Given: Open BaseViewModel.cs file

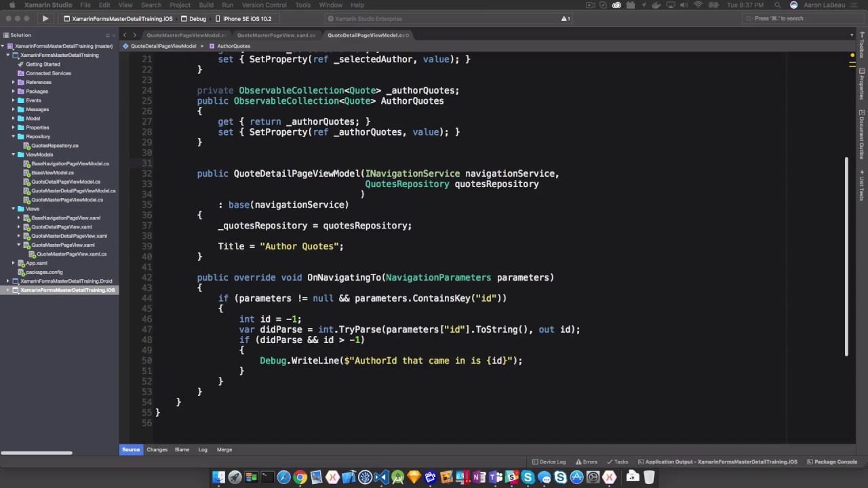Looking at the screenshot, I should tap(52, 173).
